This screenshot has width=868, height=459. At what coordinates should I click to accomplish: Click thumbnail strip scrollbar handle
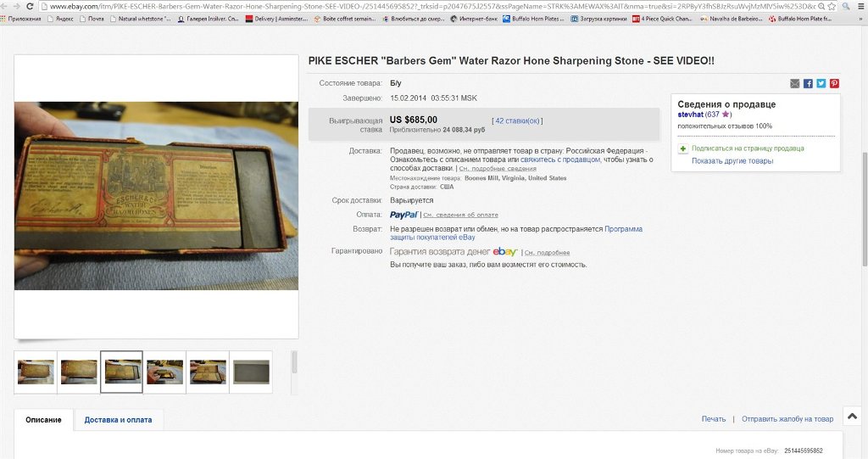click(294, 362)
